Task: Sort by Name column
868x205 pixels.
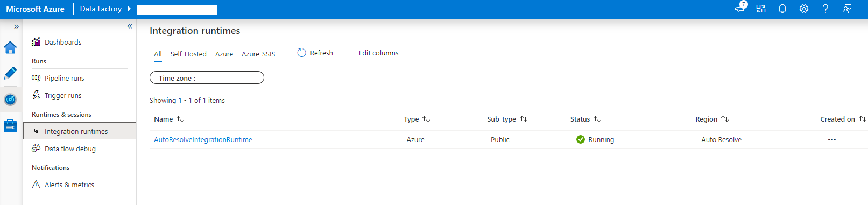Action: coord(169,119)
